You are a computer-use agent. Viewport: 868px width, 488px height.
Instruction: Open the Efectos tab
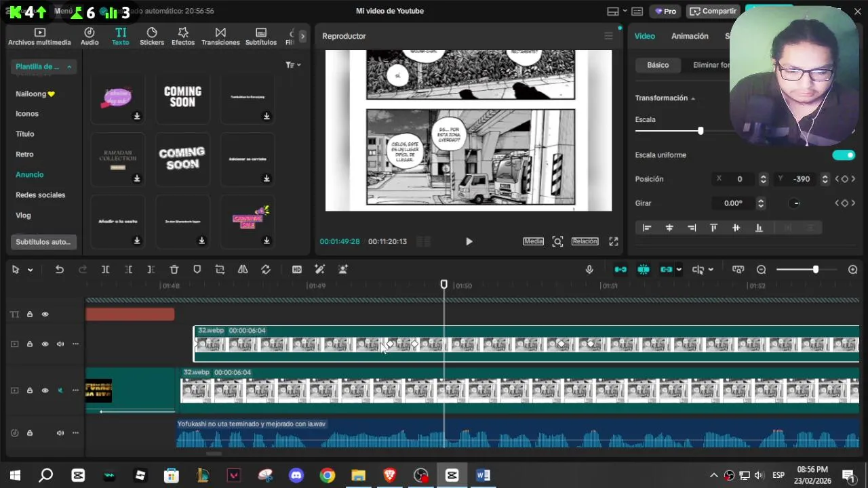point(183,37)
